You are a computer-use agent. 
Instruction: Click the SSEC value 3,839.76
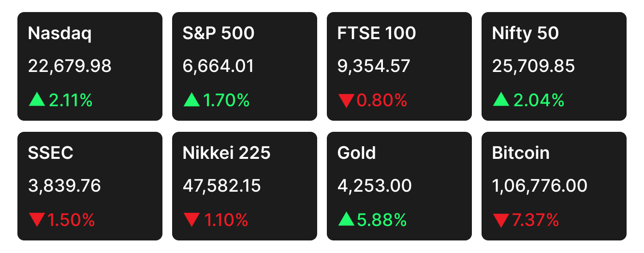65,186
